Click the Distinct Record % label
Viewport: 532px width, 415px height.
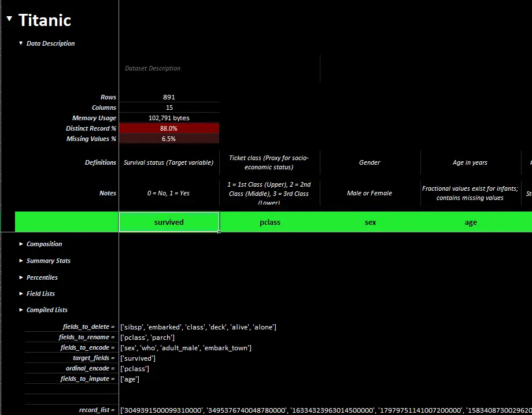tap(91, 128)
